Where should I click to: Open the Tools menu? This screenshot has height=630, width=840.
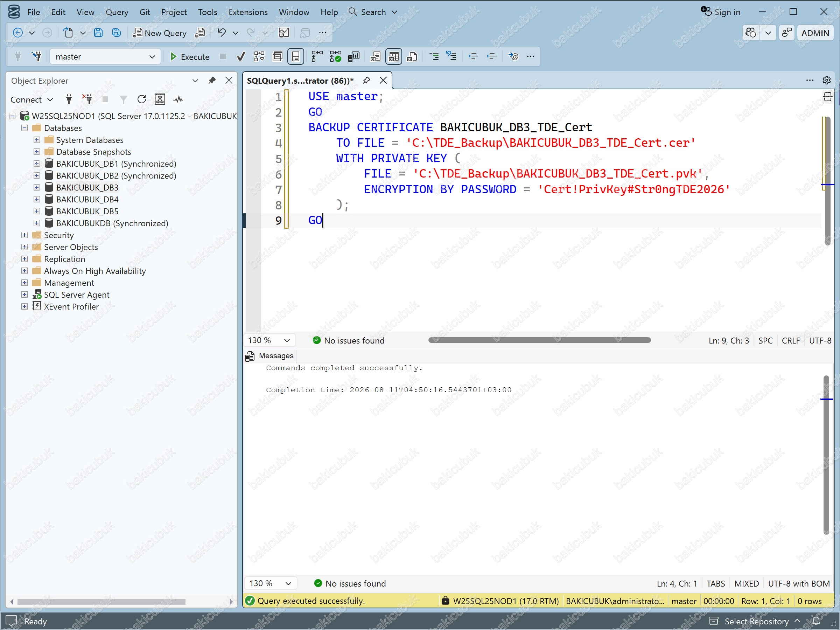pyautogui.click(x=208, y=12)
